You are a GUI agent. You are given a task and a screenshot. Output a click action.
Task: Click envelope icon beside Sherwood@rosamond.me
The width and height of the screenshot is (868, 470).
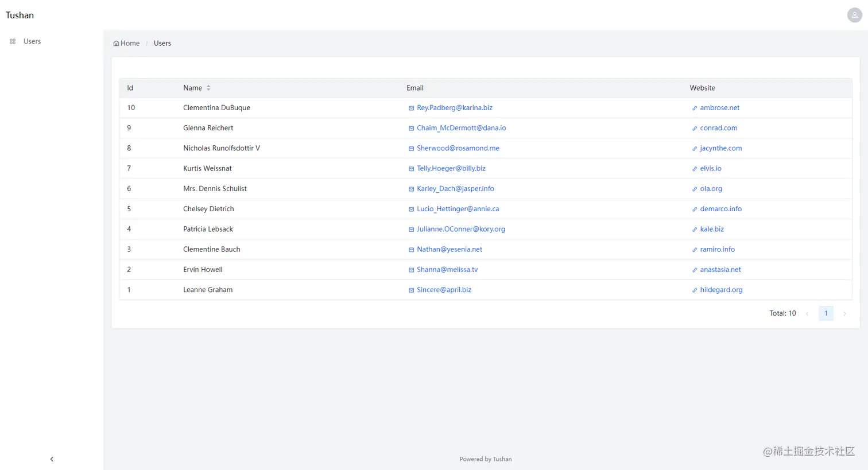pyautogui.click(x=411, y=148)
